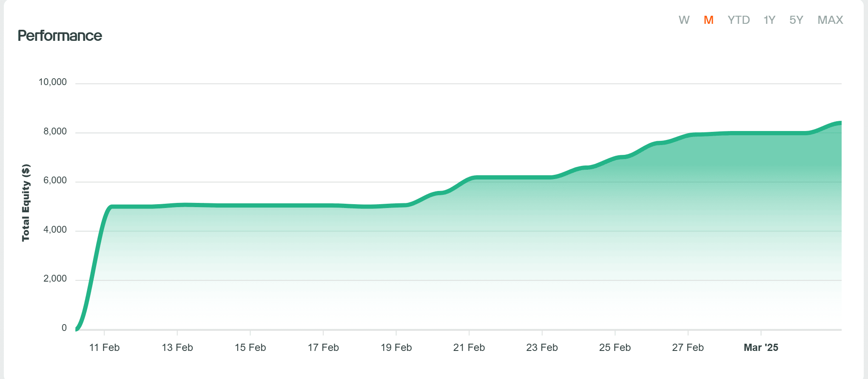Screen dimensions: 868x379
Task: Select the 5Y range option
Action: click(796, 20)
